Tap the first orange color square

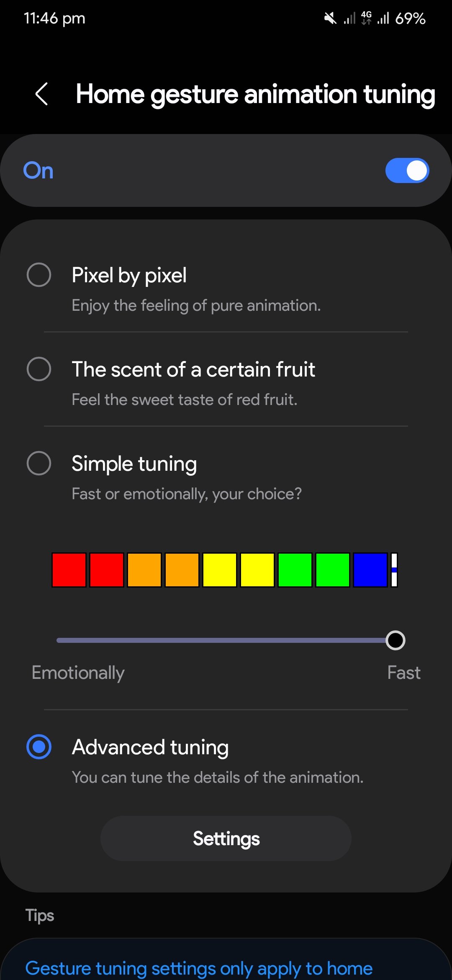pos(144,570)
